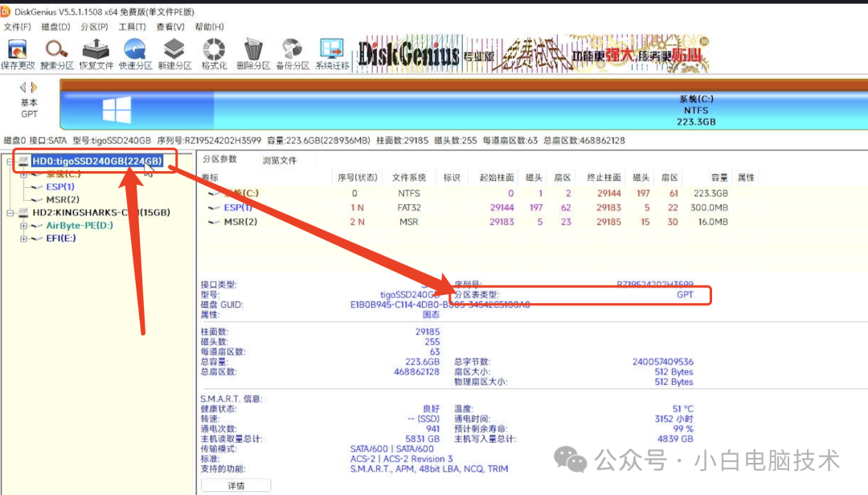Click the DiskGenius banner advertisement
Image resolution: width=868 pixels, height=495 pixels.
tap(532, 55)
